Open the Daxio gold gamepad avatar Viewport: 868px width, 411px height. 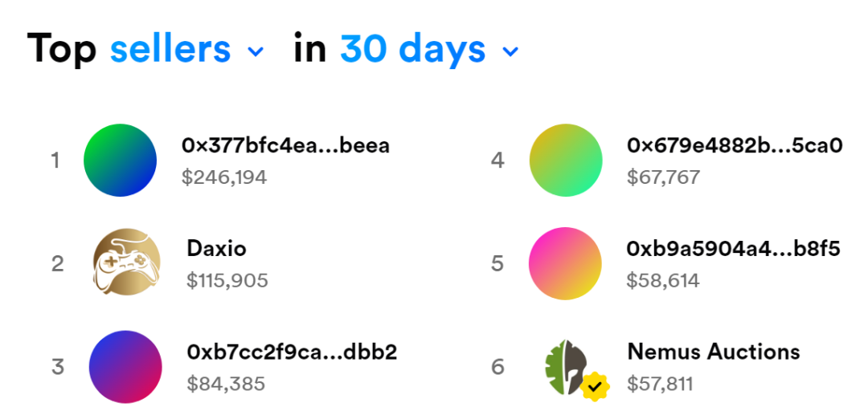click(x=126, y=262)
